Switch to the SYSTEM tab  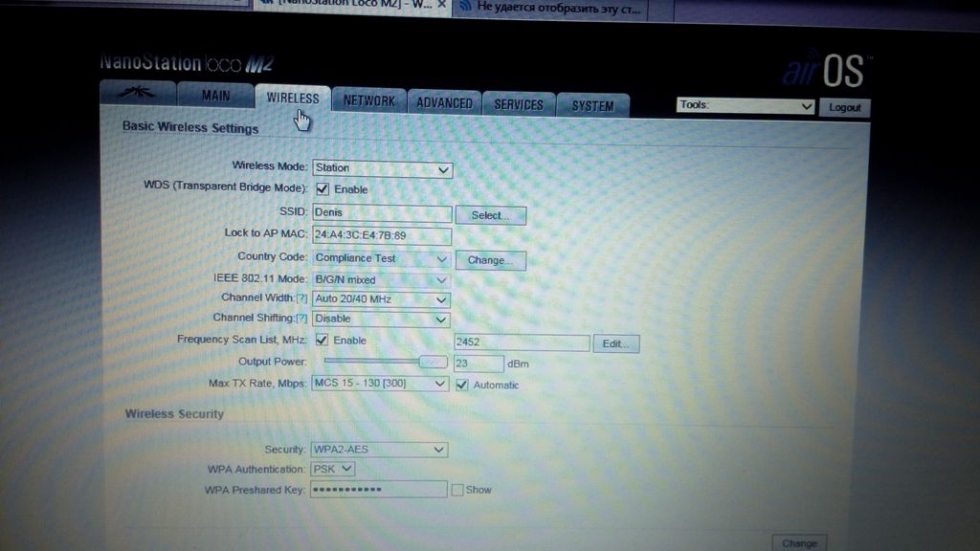point(592,105)
